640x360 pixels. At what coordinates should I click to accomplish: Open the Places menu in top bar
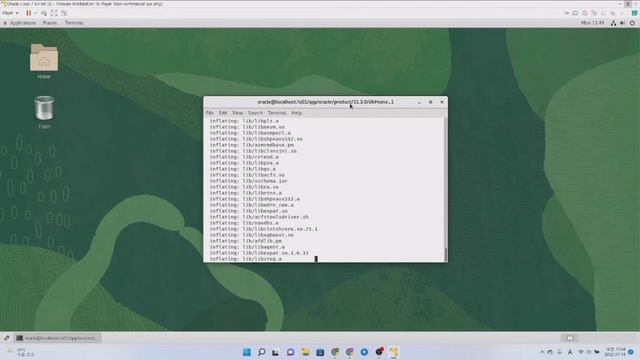[50, 23]
